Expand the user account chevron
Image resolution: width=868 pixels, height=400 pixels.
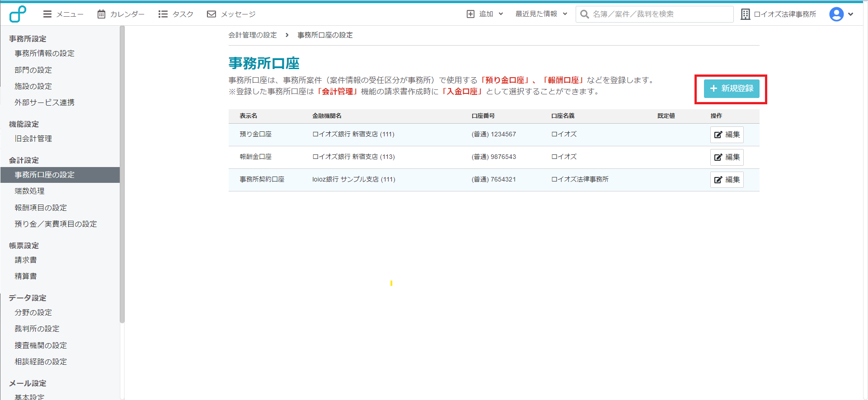click(x=851, y=14)
